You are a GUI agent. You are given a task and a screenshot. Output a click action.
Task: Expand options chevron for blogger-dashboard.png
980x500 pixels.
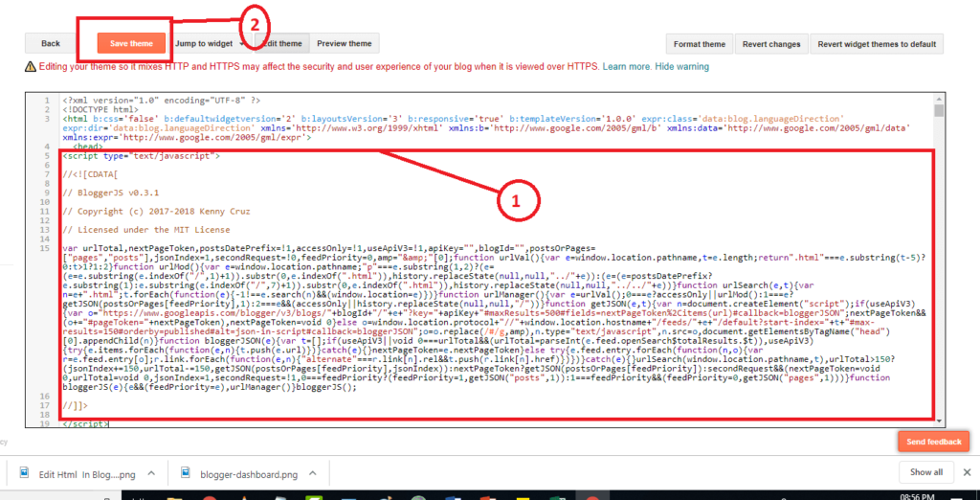313,473
